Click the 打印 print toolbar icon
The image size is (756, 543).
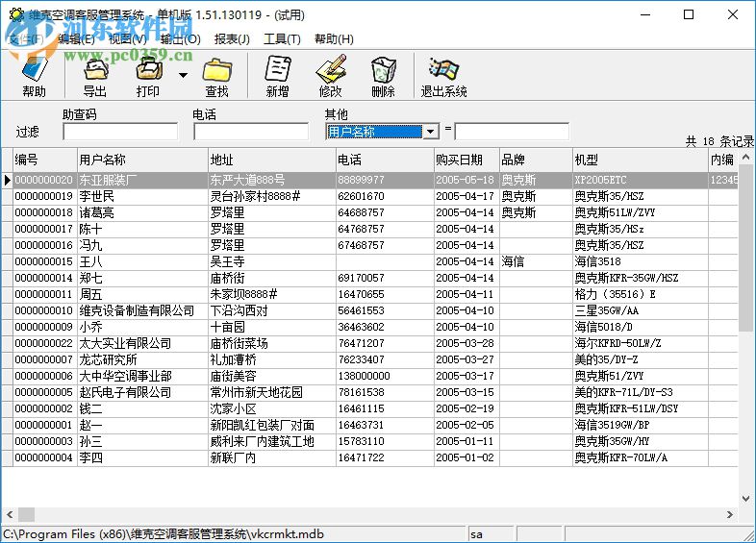pos(148,76)
